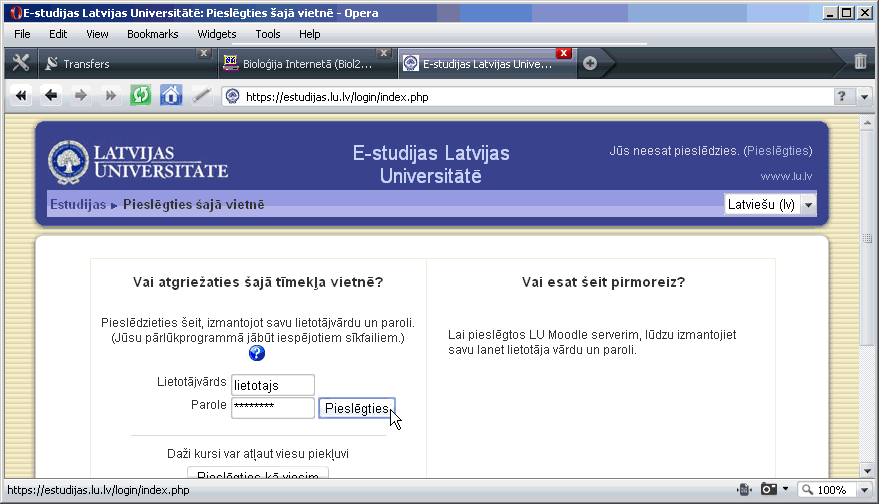This screenshot has width=879, height=504.
Task: Click the Estudijas breadcrumb link
Action: tap(78, 205)
